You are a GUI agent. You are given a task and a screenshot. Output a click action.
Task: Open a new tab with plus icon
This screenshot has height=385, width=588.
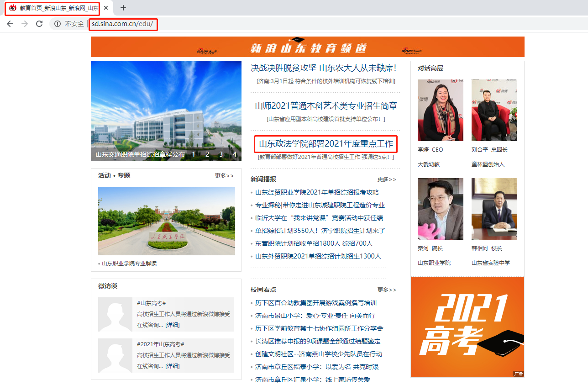[x=123, y=8]
